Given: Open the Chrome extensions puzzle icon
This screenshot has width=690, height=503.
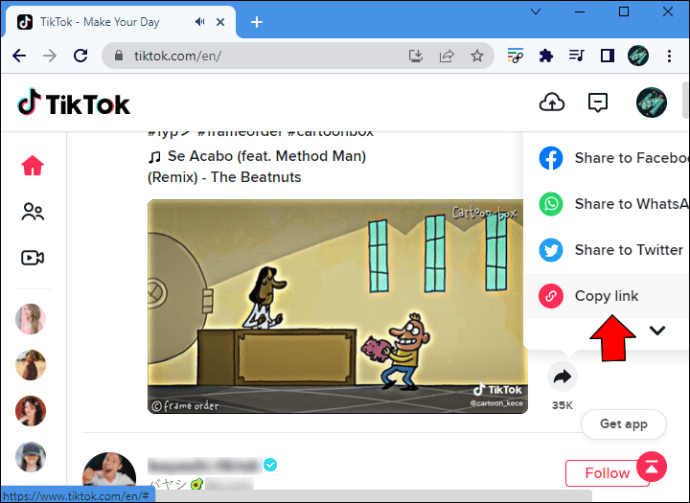Looking at the screenshot, I should pos(546,55).
